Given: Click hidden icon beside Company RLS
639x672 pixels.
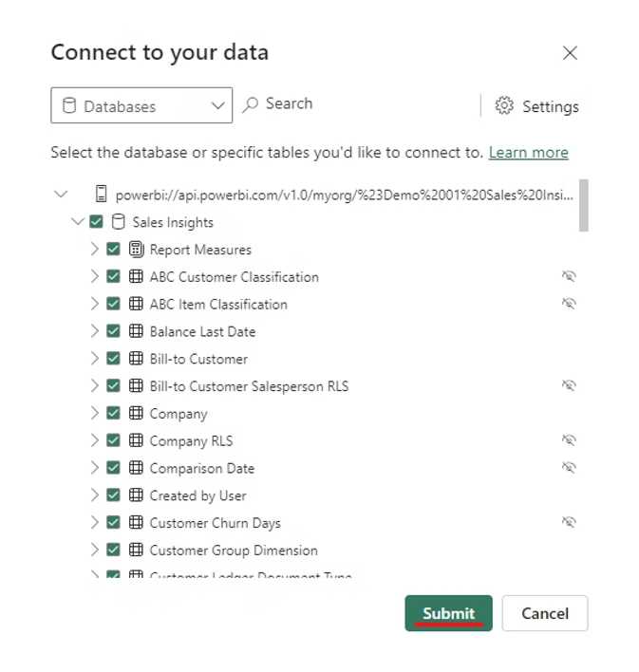Looking at the screenshot, I should pyautogui.click(x=569, y=440).
